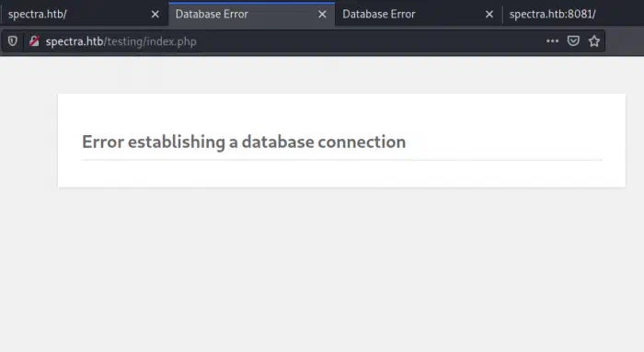This screenshot has width=644, height=352.
Task: Open the tracking protection shield icon
Action: 12,41
